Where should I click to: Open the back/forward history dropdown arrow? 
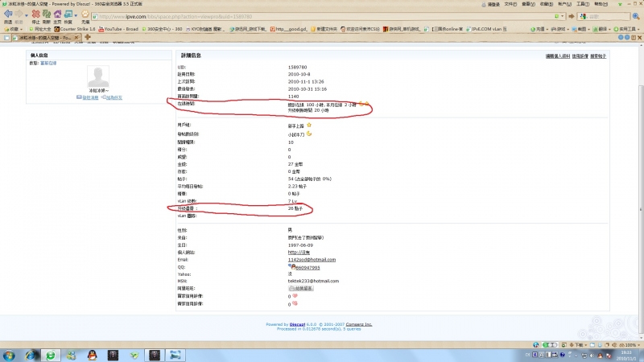point(27,15)
